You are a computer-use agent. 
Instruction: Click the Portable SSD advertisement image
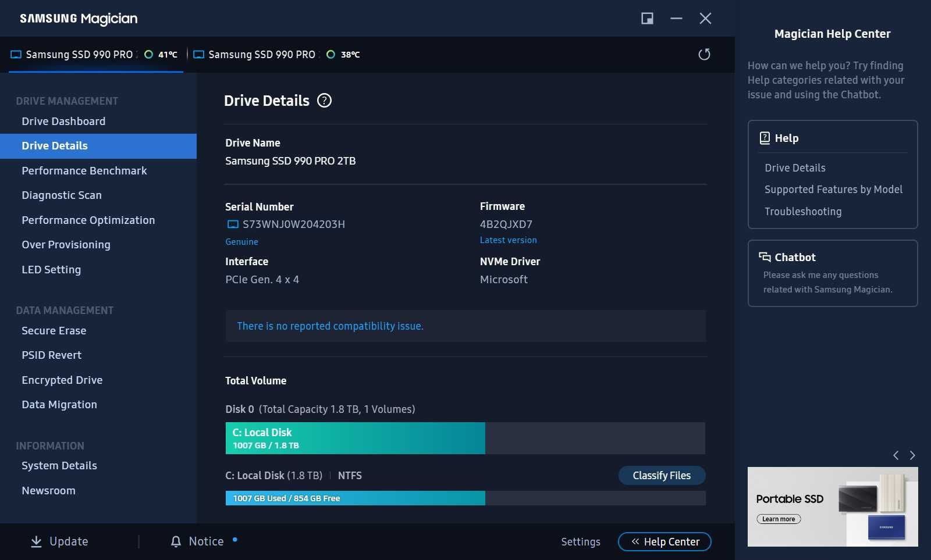[x=833, y=507]
